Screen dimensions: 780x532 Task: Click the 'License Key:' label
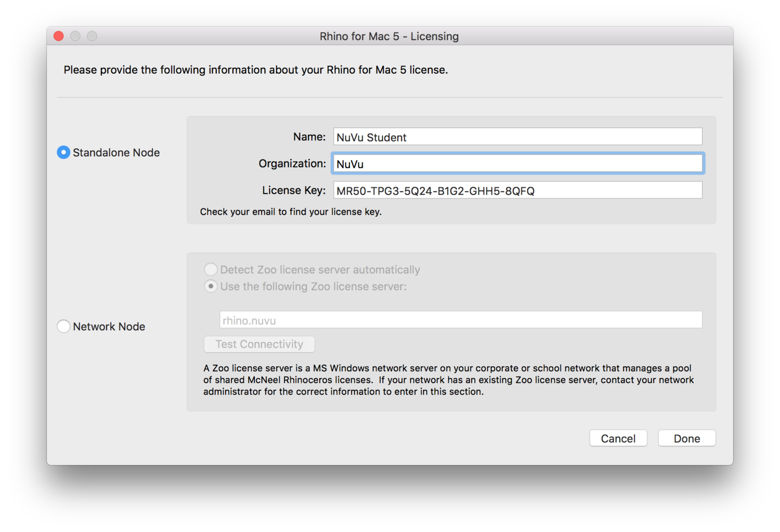[294, 190]
